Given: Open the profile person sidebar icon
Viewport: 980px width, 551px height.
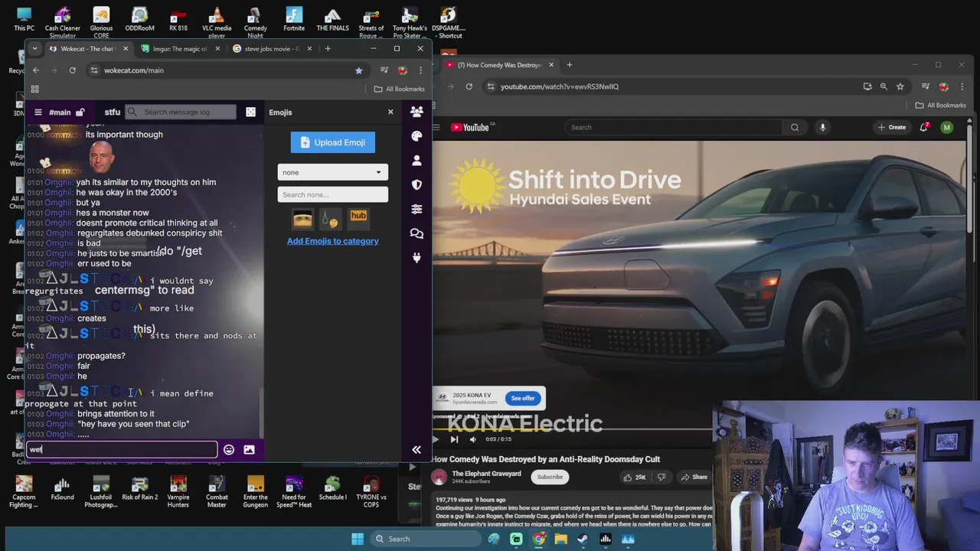Looking at the screenshot, I should click(x=416, y=161).
